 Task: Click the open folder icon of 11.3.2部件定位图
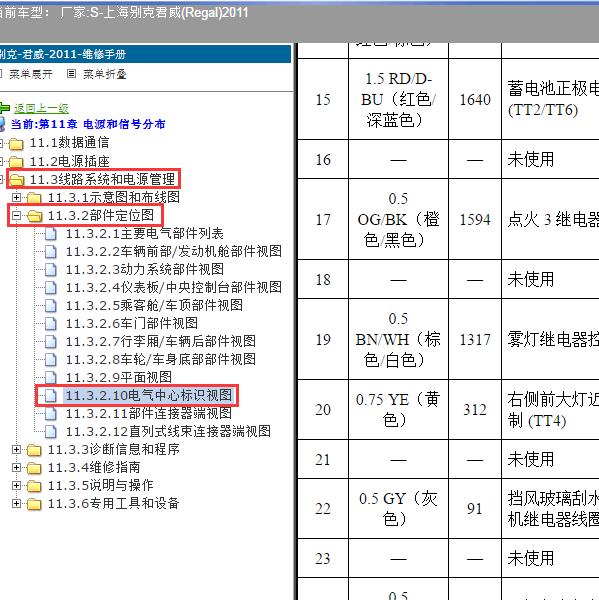click(34, 216)
